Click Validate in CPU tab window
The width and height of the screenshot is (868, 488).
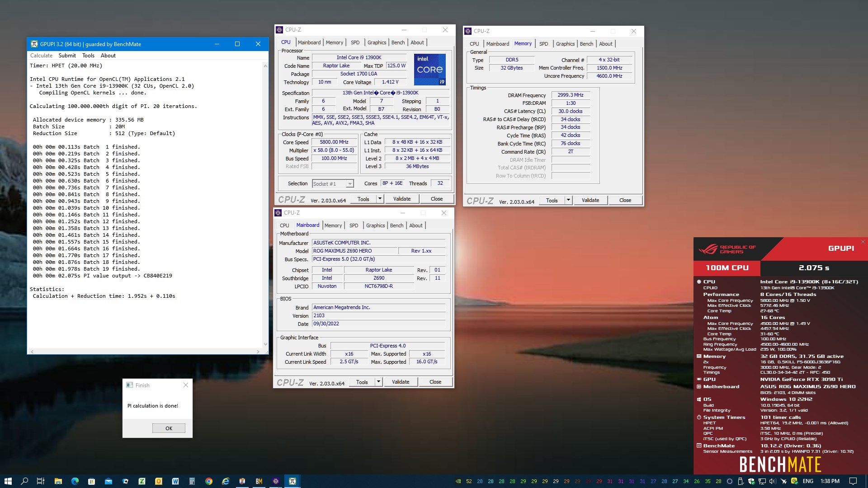click(x=402, y=199)
